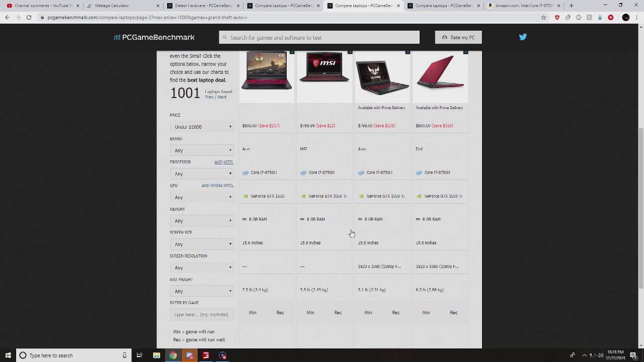Launch Chrome from the taskbar

[x=173, y=355]
